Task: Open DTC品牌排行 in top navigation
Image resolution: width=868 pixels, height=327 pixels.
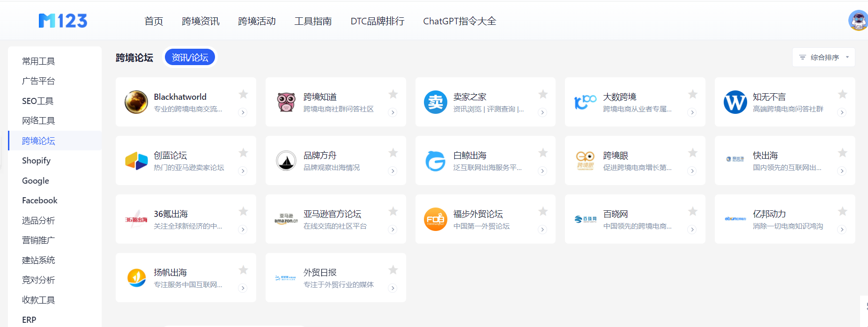Action: pos(378,21)
